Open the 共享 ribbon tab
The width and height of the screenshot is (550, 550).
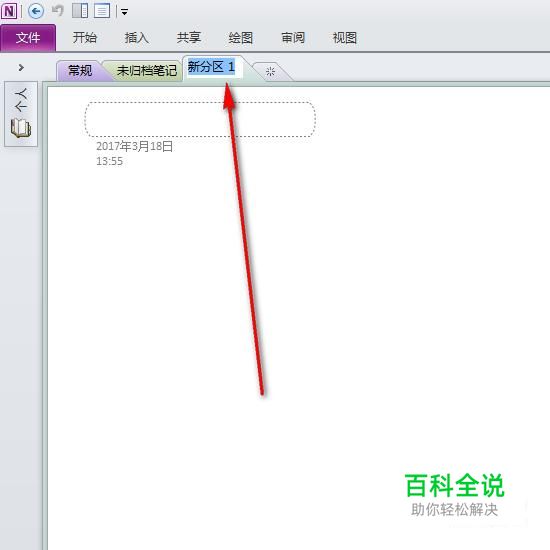pos(189,38)
